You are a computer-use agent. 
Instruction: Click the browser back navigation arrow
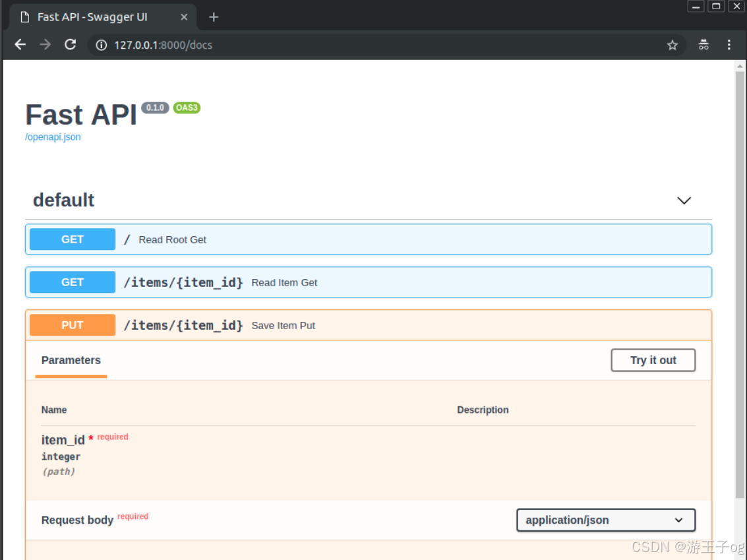tap(20, 45)
